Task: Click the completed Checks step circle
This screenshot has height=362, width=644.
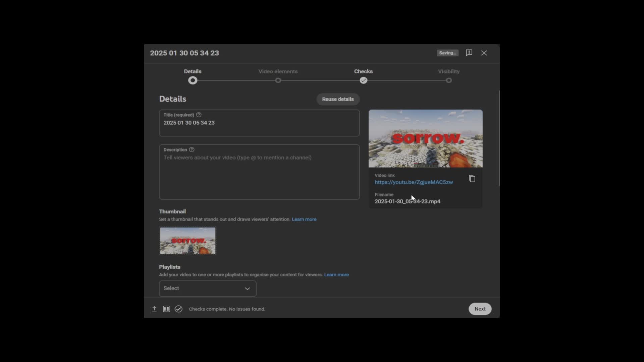Action: point(364,80)
